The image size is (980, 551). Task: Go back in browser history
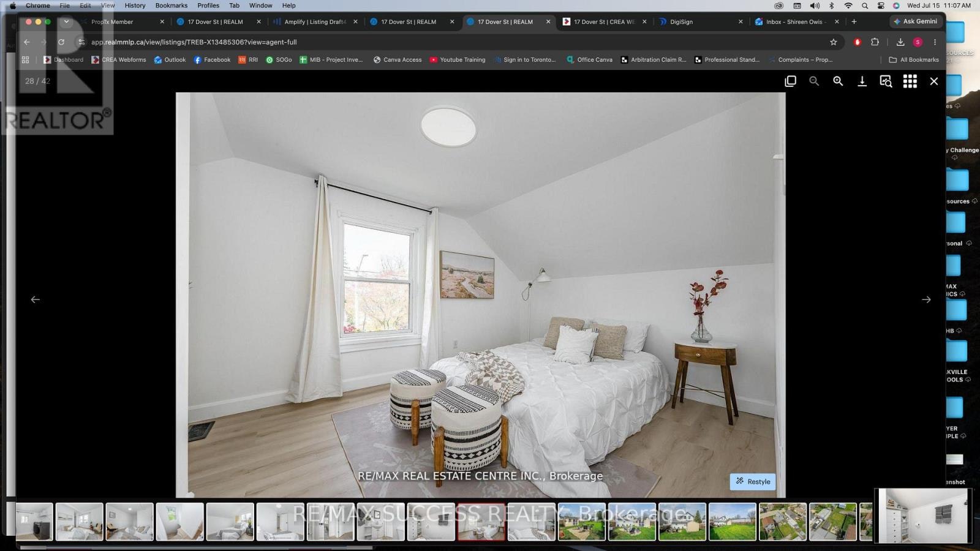click(x=27, y=42)
